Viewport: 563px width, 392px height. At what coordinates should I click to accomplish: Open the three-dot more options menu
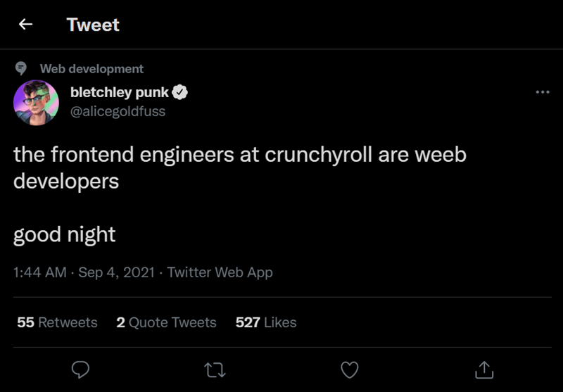pos(542,92)
